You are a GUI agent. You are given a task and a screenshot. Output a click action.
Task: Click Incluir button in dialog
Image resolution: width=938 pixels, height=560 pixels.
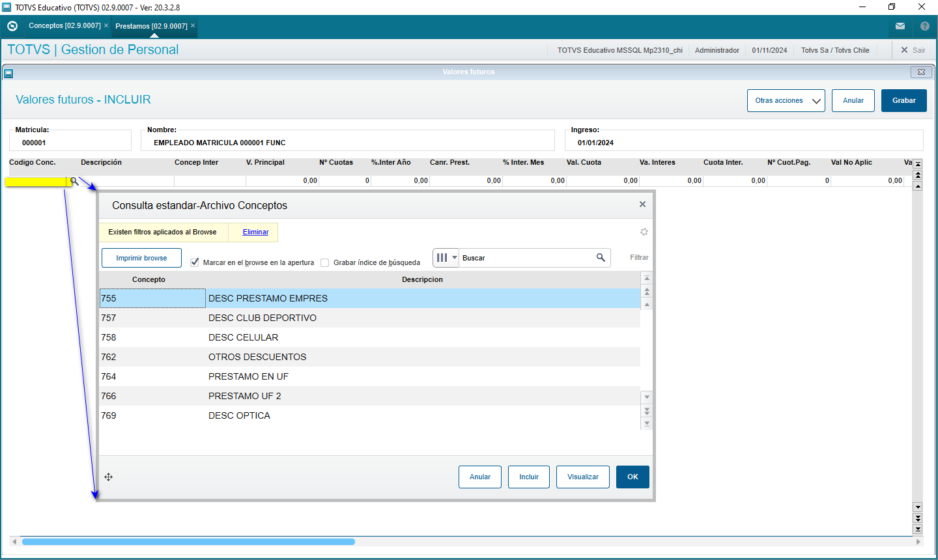point(529,477)
